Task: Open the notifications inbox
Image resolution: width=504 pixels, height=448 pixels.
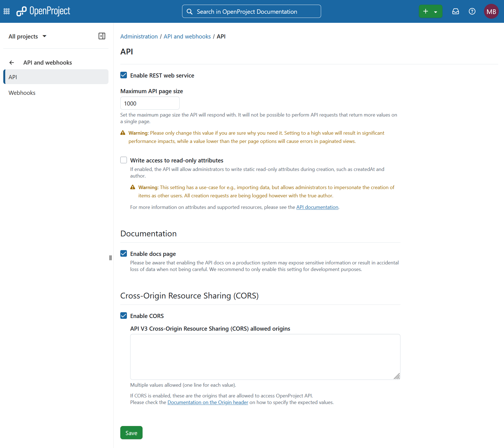Action: (456, 11)
